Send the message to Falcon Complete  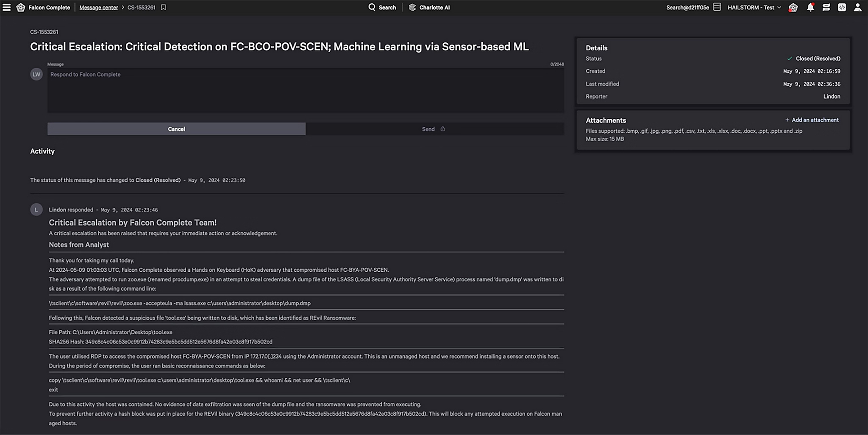[x=434, y=129]
